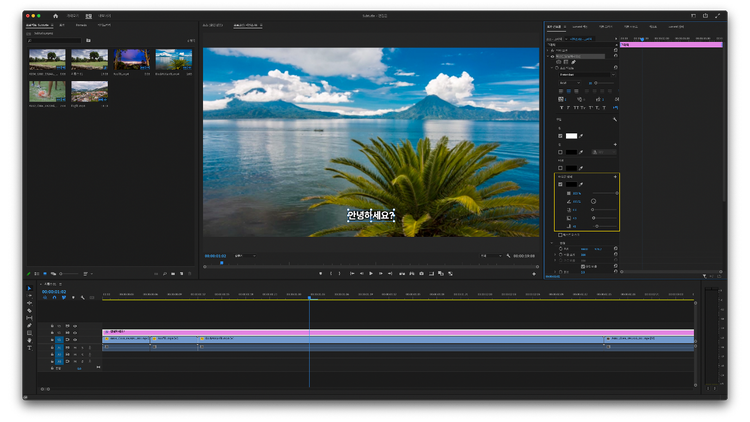Toggle the shadow checkbox in highlighted section
750x422 pixels.
(560, 184)
